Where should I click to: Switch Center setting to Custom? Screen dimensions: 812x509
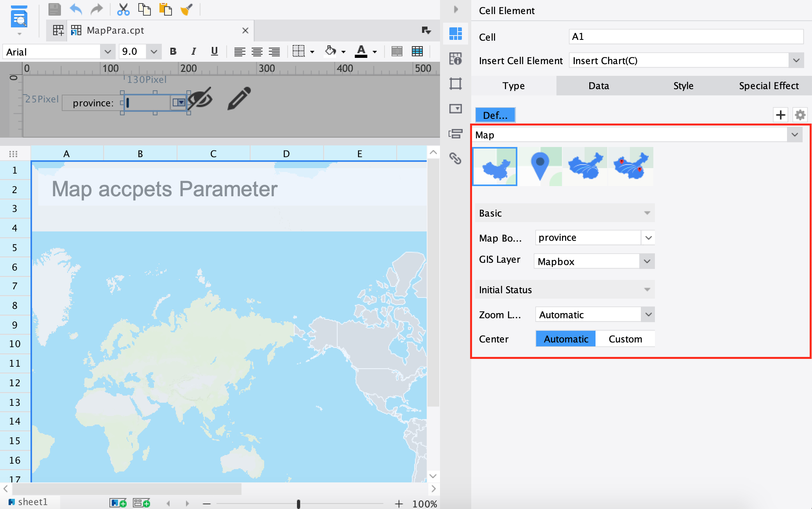(625, 339)
